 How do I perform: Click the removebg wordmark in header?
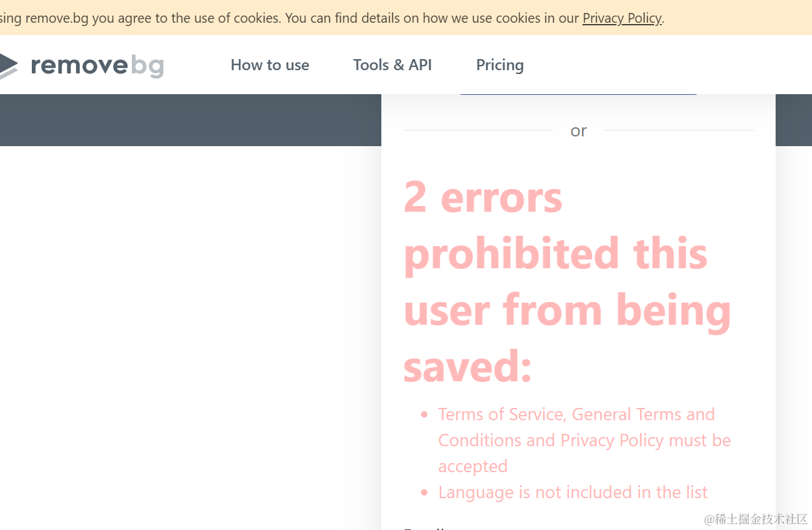pos(97,66)
